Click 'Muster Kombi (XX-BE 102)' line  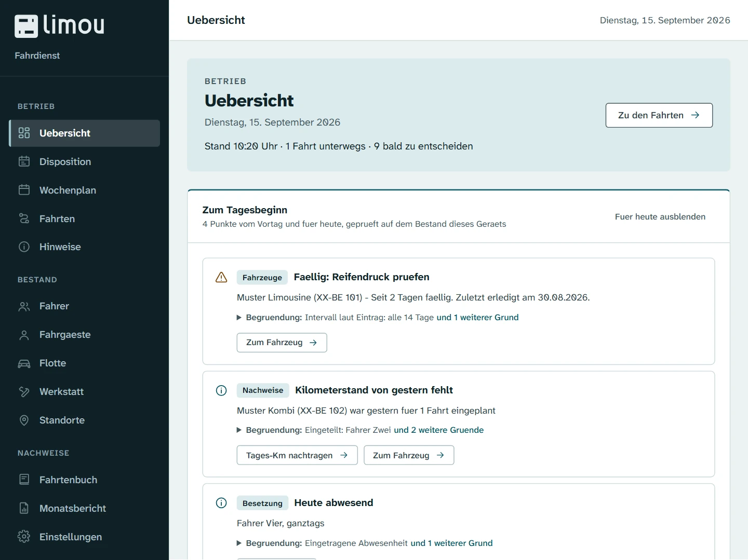click(x=366, y=411)
